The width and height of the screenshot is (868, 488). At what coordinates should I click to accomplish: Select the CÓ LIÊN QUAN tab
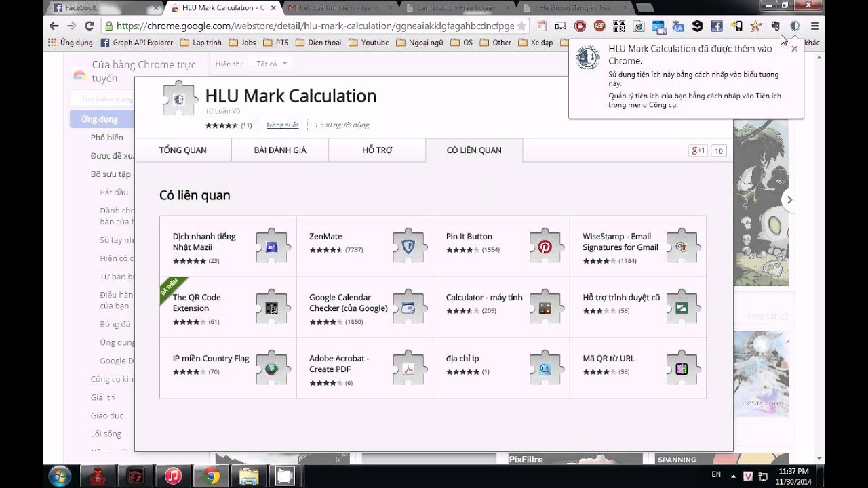pyautogui.click(x=474, y=150)
